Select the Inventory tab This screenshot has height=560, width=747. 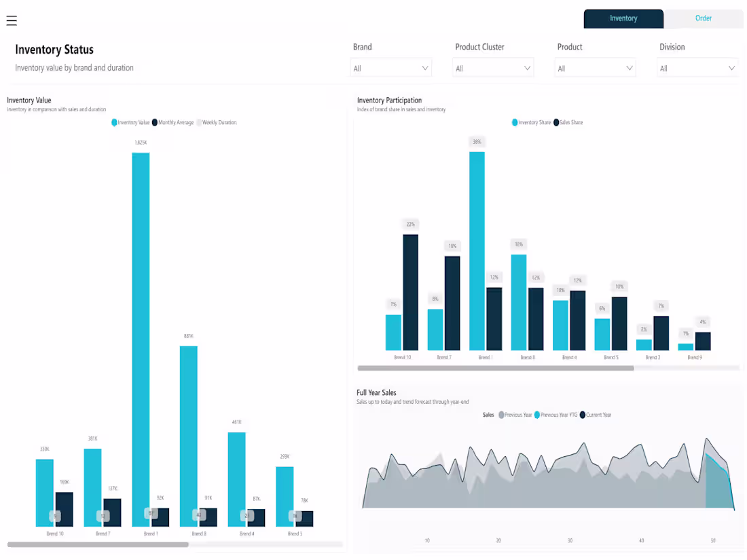623,18
